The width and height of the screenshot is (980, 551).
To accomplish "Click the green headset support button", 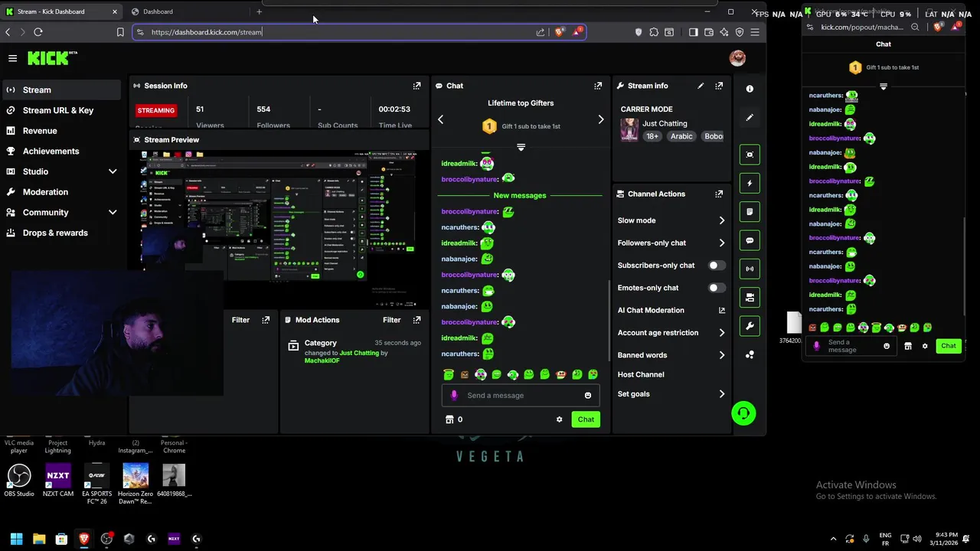I will [x=743, y=413].
